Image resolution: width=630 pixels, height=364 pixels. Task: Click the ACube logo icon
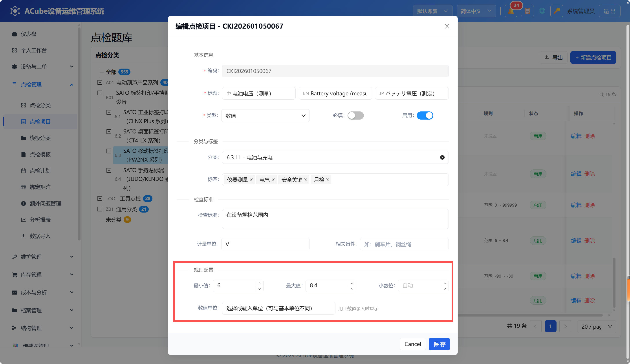point(15,11)
